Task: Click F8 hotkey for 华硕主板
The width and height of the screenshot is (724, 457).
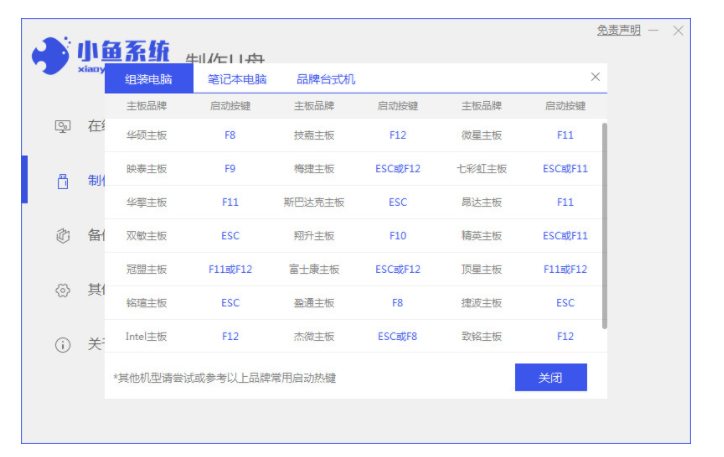Action: [x=230, y=135]
